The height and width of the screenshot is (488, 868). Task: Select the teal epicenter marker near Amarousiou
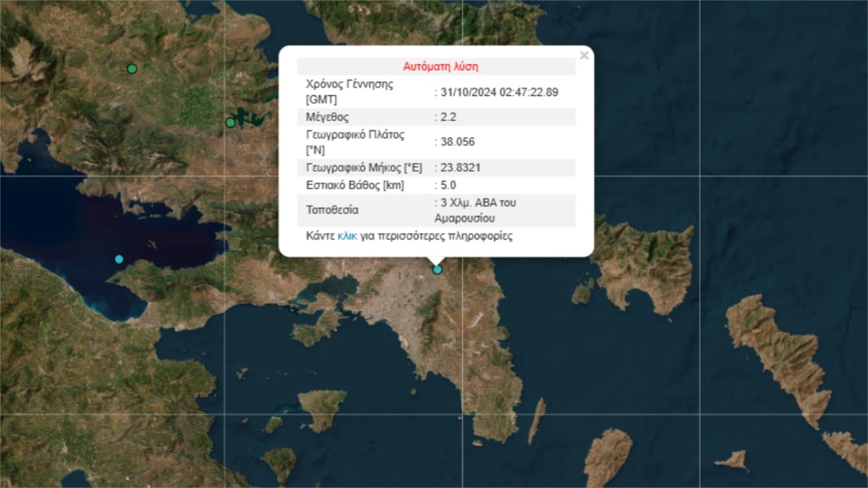pos(435,269)
